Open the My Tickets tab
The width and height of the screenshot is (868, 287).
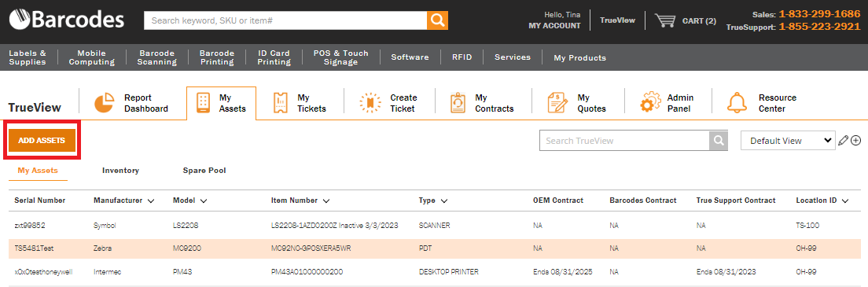(x=300, y=103)
